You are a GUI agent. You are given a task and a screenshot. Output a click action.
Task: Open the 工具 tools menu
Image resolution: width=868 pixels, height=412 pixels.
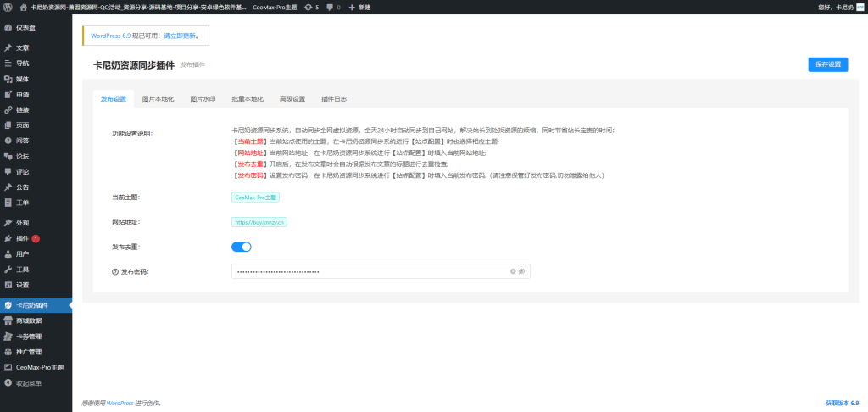[x=36, y=270]
